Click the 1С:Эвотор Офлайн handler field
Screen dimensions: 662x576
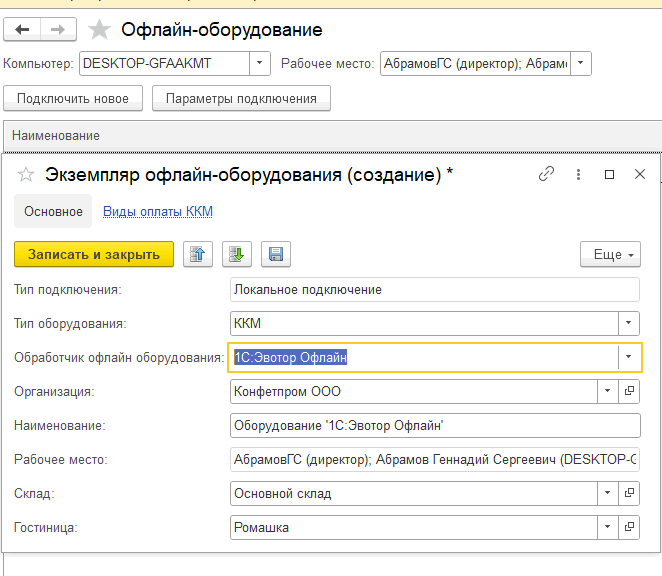pos(423,357)
